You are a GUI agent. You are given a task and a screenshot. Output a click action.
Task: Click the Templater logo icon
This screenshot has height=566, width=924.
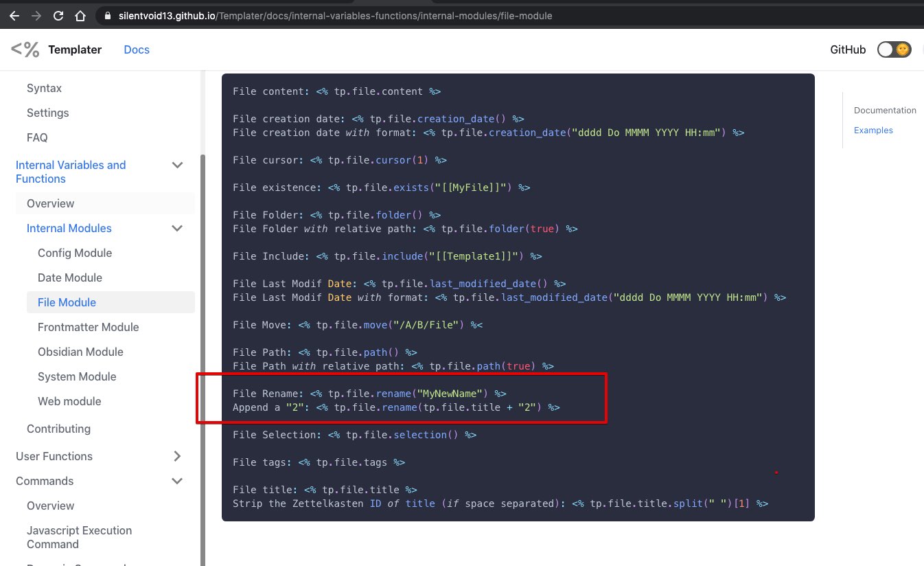coord(24,49)
